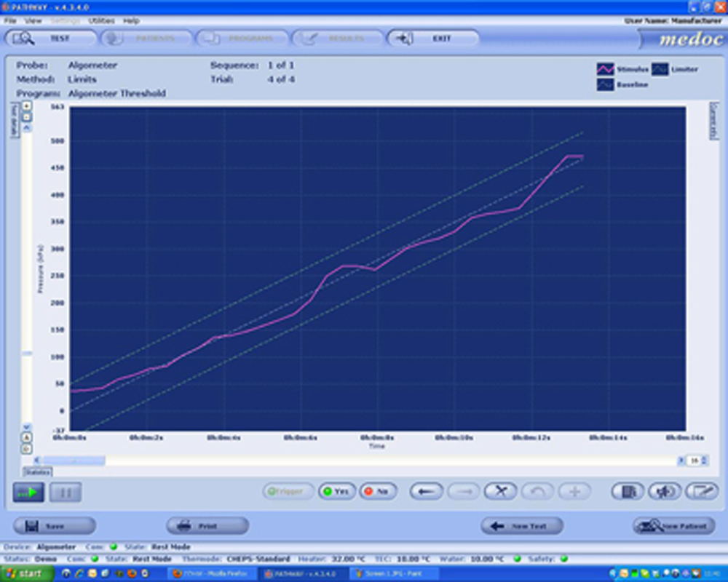Click the plus zoom-in button on vertical axis

click(x=27, y=106)
